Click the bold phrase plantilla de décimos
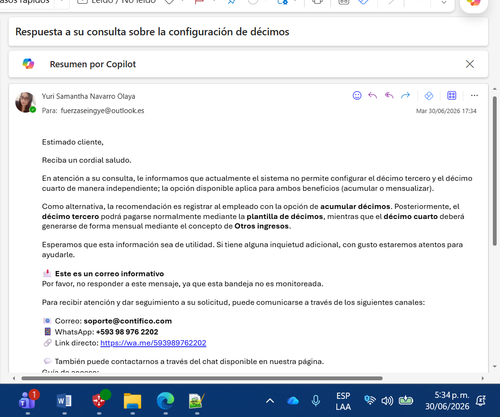This screenshot has width=500, height=417. 285,217
